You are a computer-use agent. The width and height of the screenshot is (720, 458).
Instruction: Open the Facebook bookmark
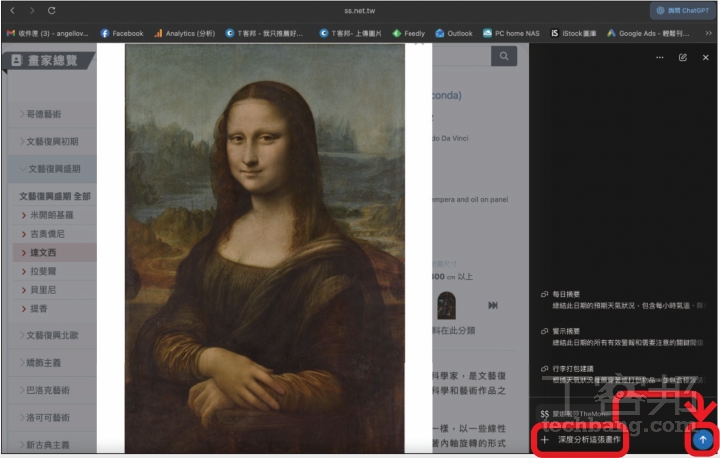[x=122, y=33]
